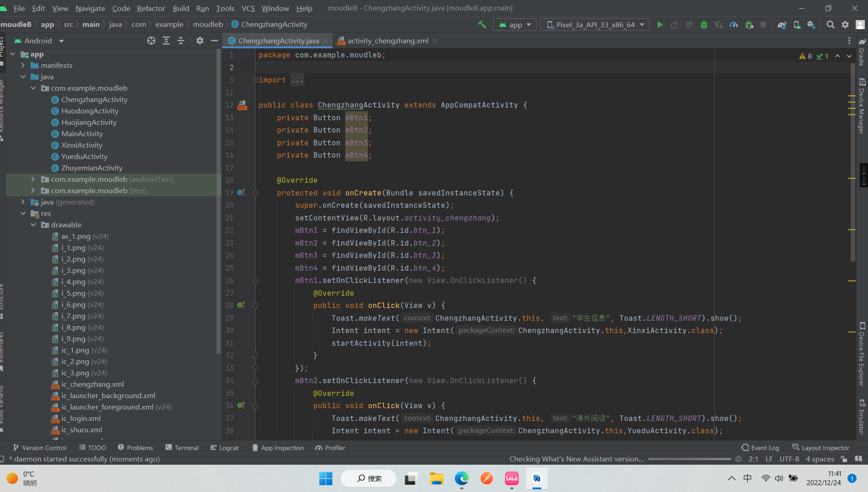Collapse the java folder
This screenshot has width=868, height=492.
[23, 77]
